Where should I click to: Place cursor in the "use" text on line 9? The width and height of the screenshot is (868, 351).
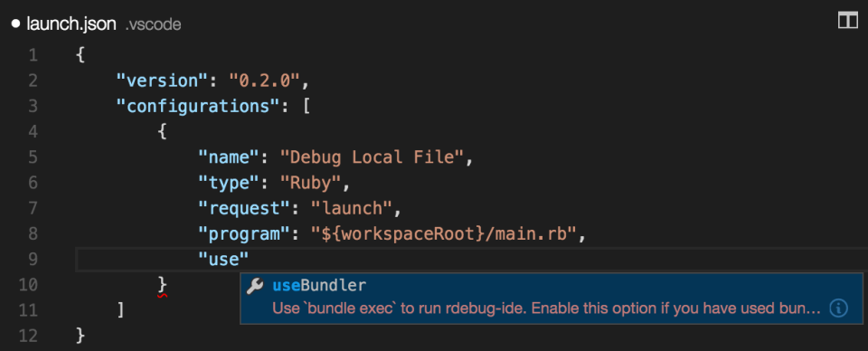point(224,260)
